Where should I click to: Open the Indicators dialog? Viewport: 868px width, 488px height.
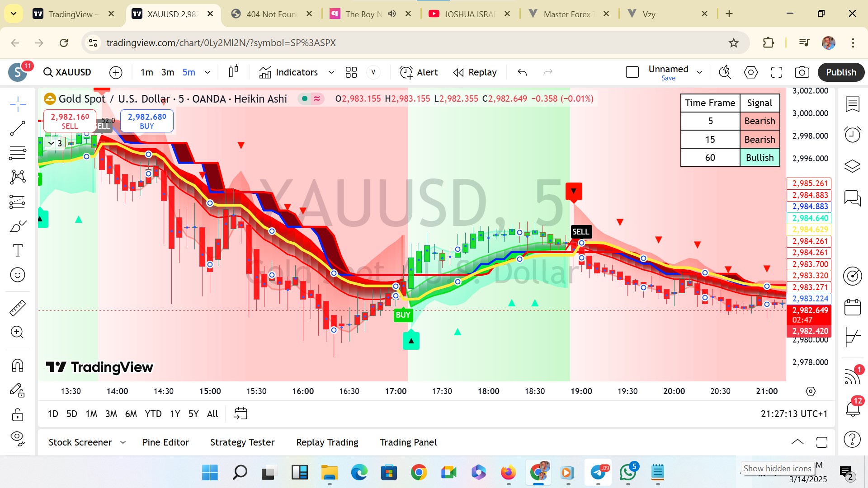click(288, 72)
